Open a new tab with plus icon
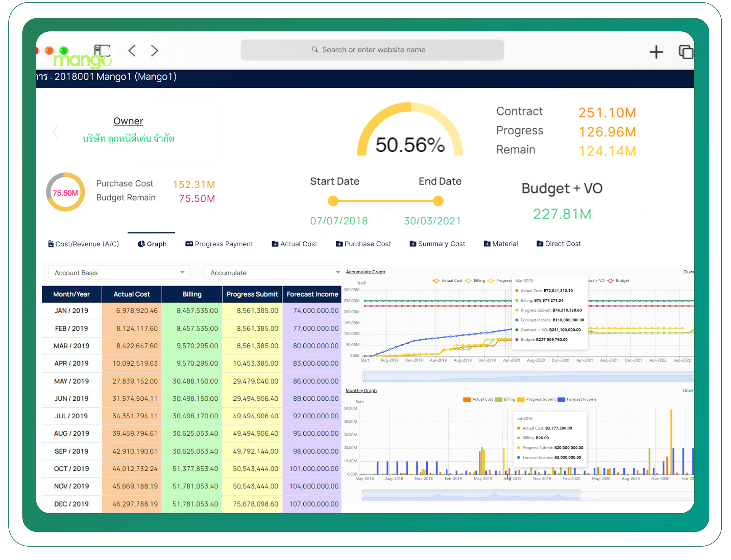This screenshot has height=560, width=731. [656, 52]
